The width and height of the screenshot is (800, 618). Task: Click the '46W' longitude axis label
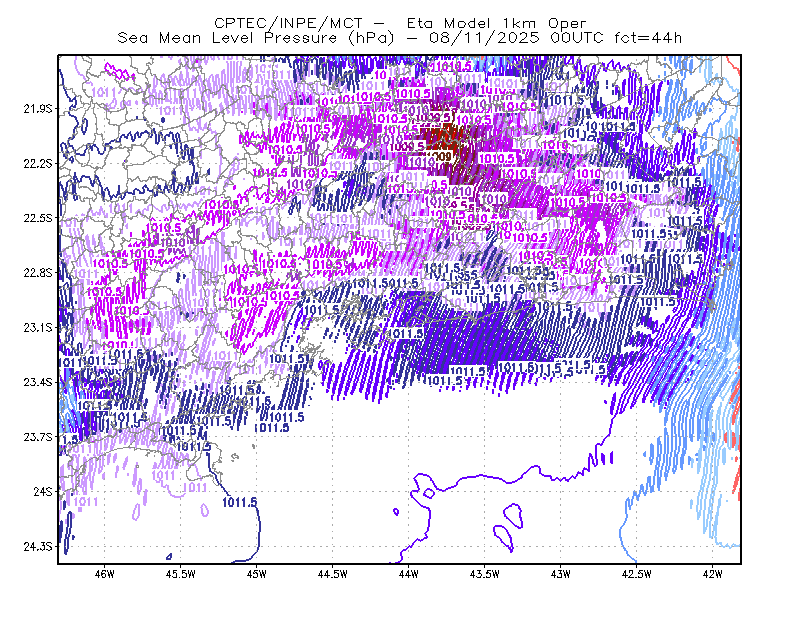pos(105,574)
